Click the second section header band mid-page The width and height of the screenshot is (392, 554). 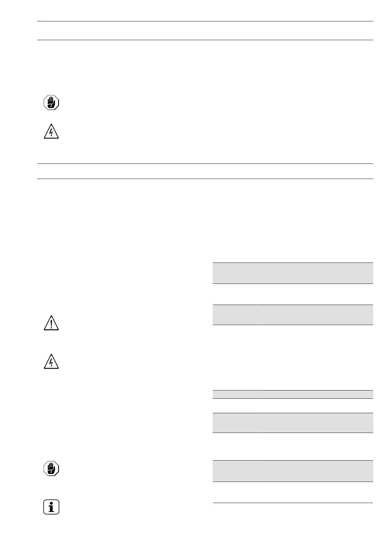[205, 171]
